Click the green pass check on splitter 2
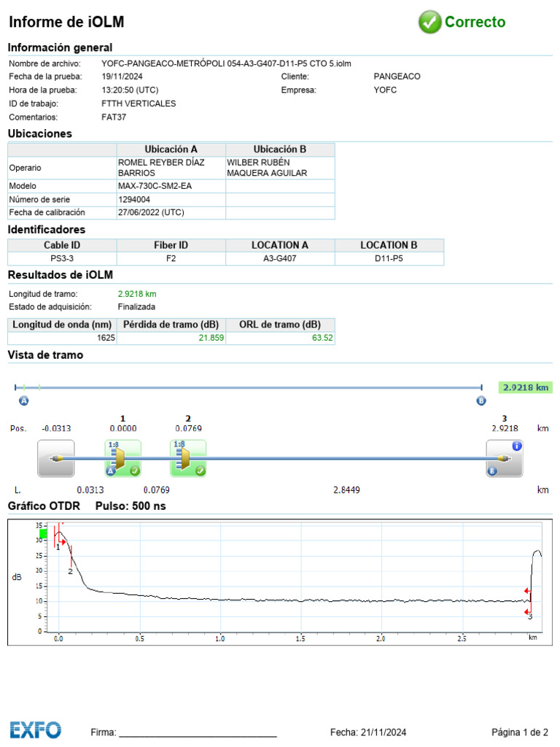This screenshot has height=747, width=560. pos(201,471)
